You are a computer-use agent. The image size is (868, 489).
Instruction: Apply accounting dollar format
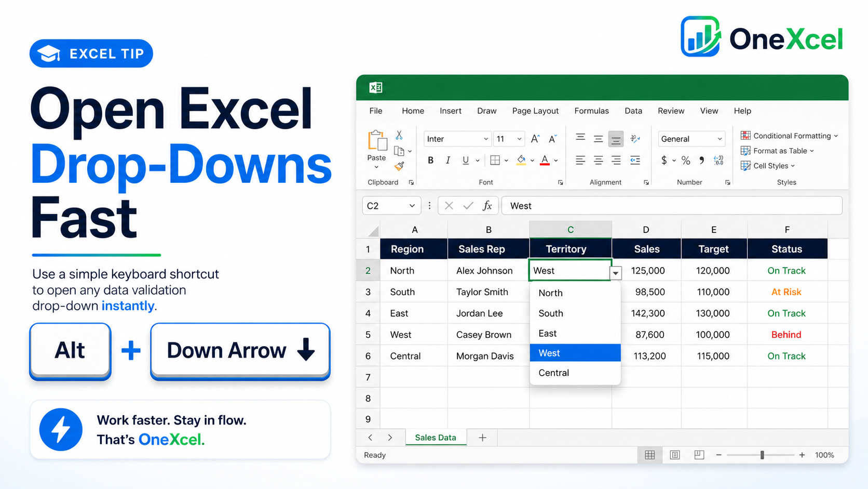664,161
